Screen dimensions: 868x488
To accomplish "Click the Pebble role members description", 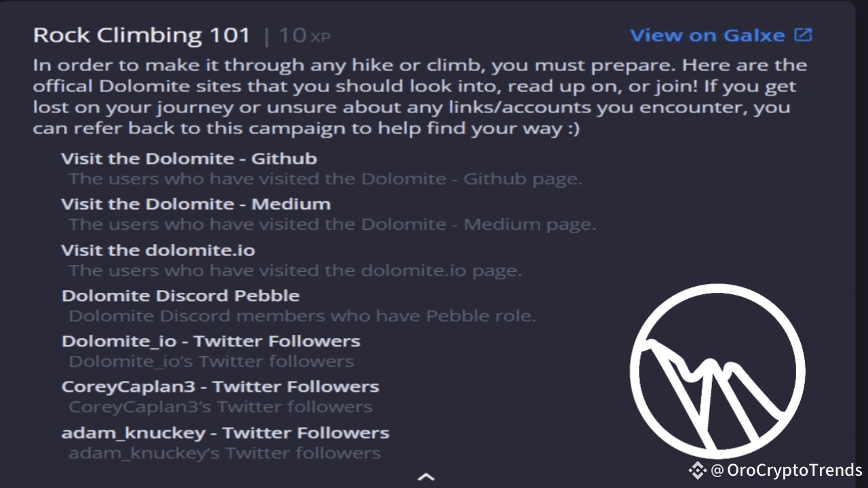I will pos(302,316).
